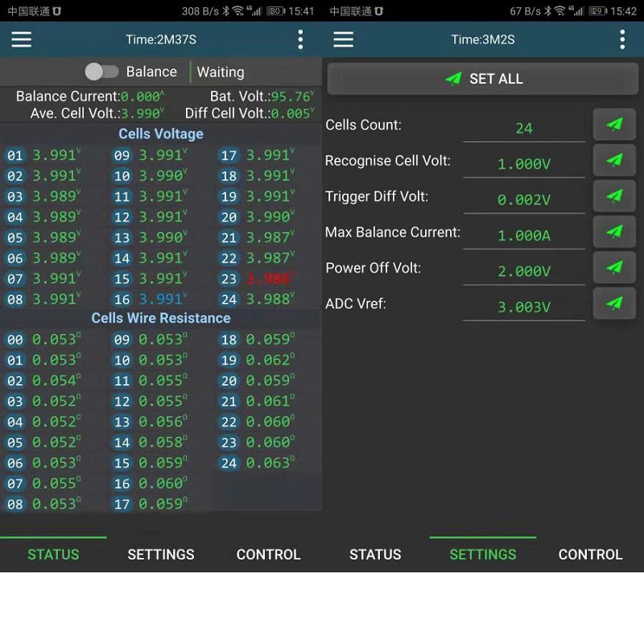The width and height of the screenshot is (644, 644).
Task: Edit the Recognise Cell Volt value 1.000V
Action: pyautogui.click(x=524, y=164)
